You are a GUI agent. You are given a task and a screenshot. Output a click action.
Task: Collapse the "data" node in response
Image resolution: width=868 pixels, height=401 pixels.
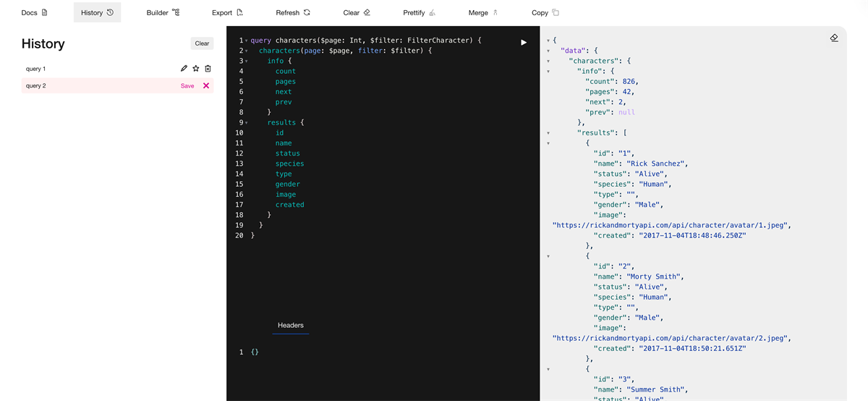548,51
